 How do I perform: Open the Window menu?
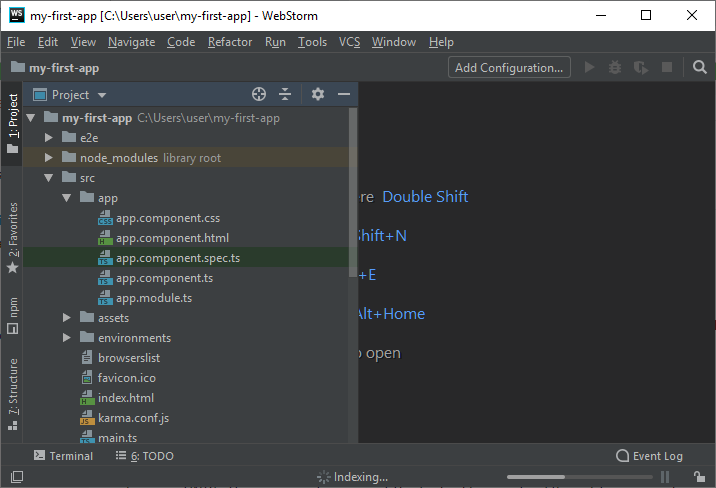tap(394, 42)
